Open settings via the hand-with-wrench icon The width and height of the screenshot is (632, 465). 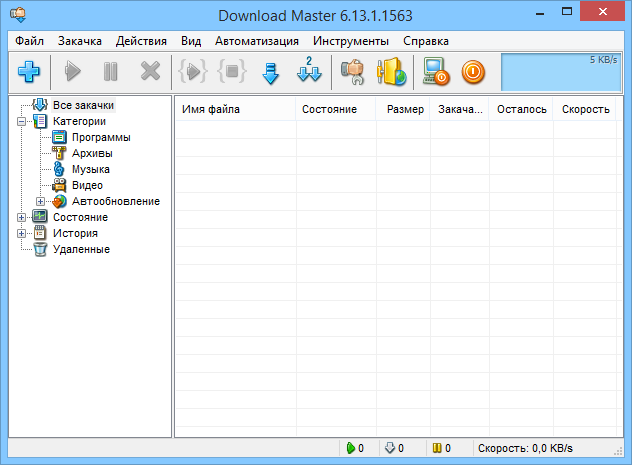click(352, 72)
